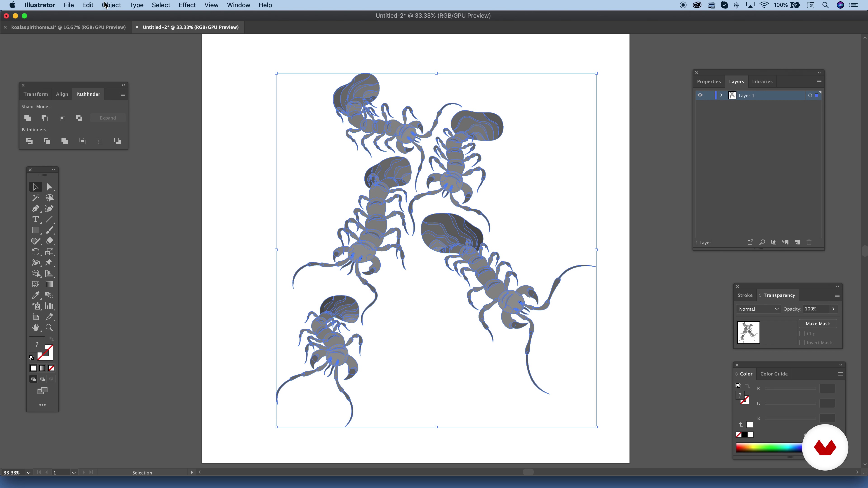Enable the Invert Mask checkbox
Screen dimensions: 868x488
point(802,343)
